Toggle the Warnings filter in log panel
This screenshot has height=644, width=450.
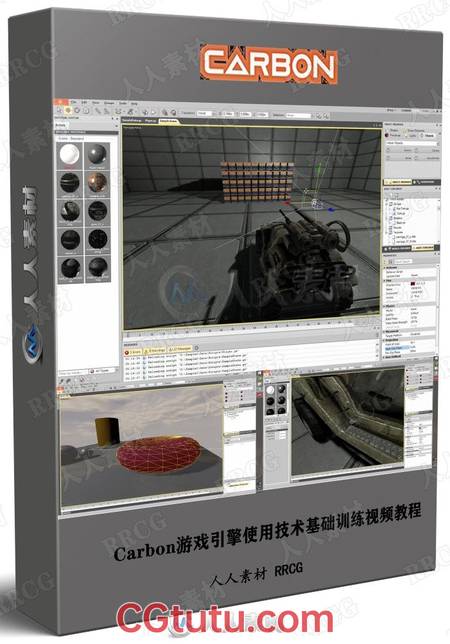tap(155, 351)
